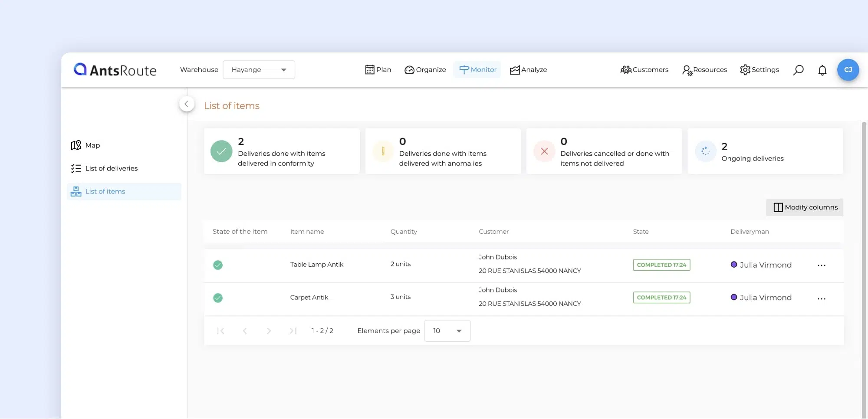This screenshot has width=868, height=419.
Task: Open the CJ user avatar menu
Action: pyautogui.click(x=848, y=70)
